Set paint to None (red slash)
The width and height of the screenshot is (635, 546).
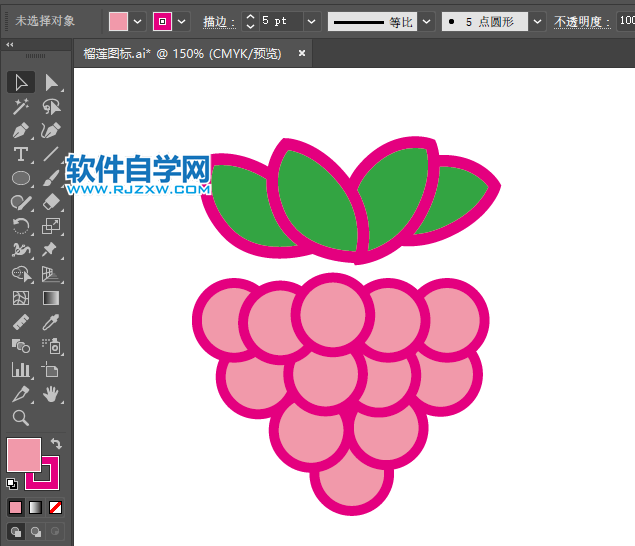56,507
